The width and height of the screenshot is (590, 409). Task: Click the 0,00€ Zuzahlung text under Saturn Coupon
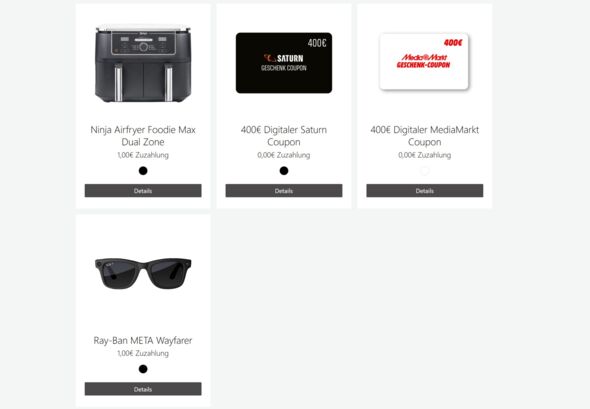(284, 155)
